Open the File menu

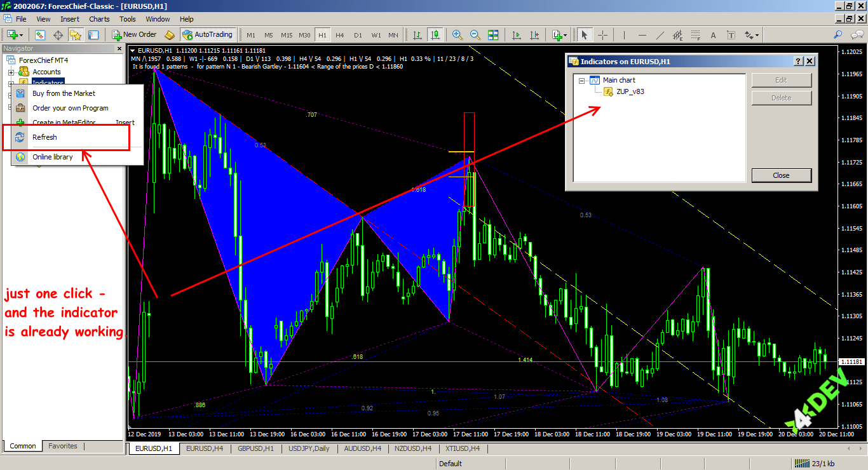[21, 19]
